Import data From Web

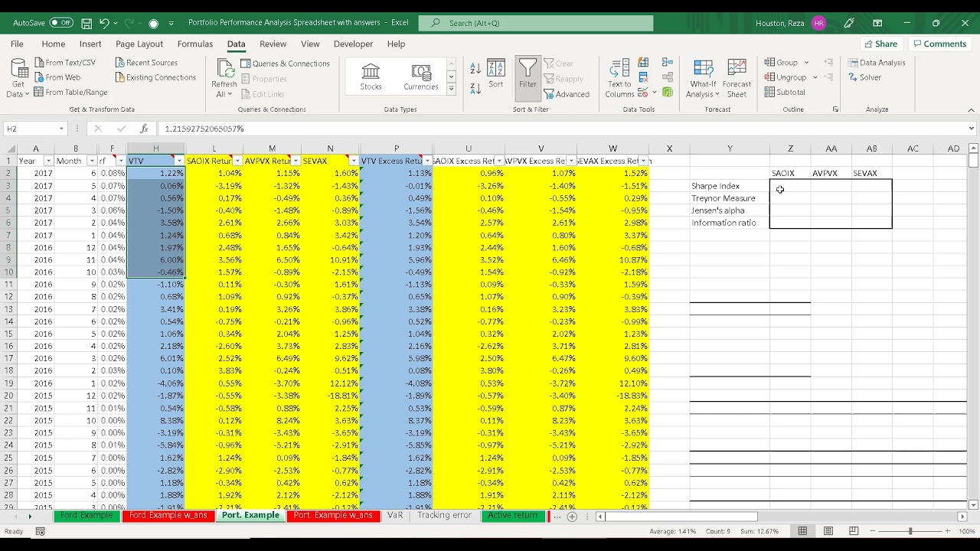point(57,77)
